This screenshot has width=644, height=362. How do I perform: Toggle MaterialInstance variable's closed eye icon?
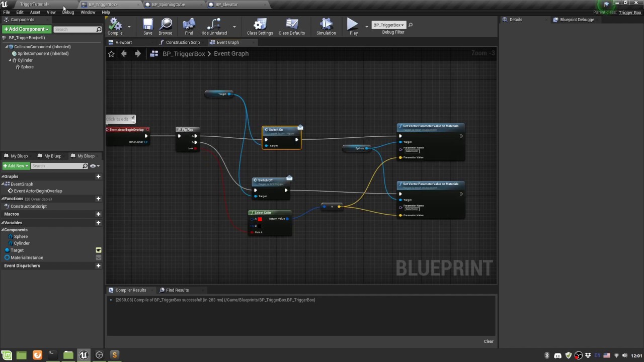coord(99,257)
